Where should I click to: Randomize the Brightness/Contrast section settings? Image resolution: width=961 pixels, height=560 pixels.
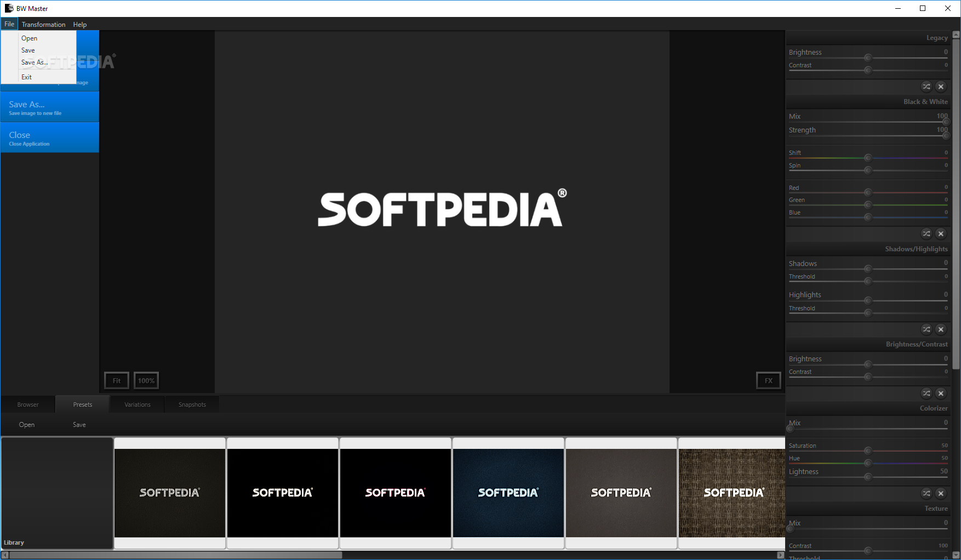tap(926, 393)
